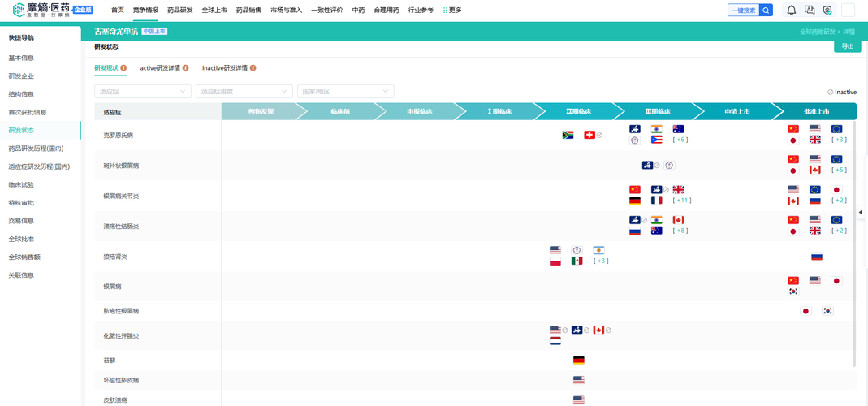This screenshot has width=868, height=406.
Task: Click the German flag in 苔藓 row
Action: tap(578, 360)
